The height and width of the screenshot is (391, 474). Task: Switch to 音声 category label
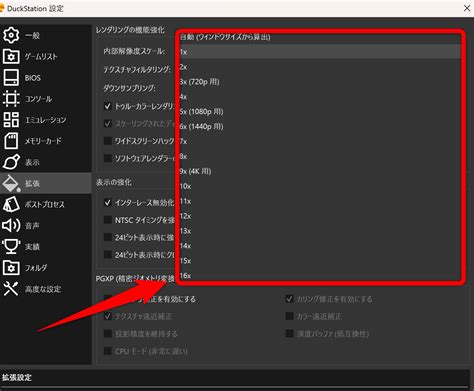[x=32, y=226]
